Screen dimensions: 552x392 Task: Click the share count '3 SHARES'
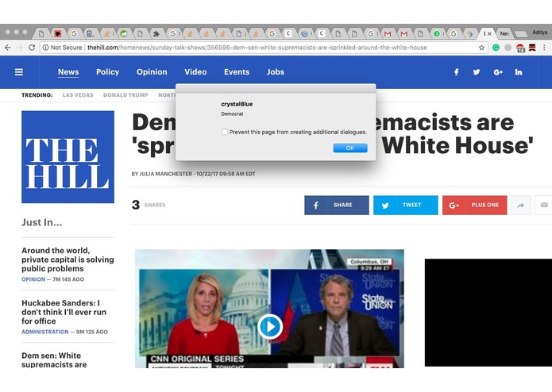[149, 205]
